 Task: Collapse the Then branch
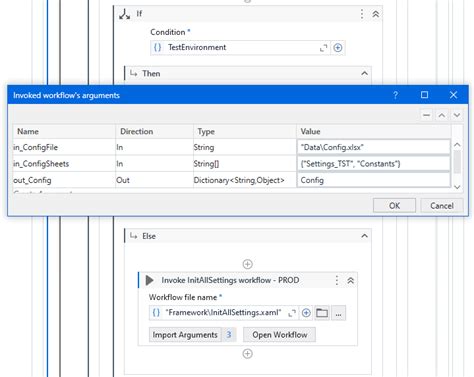365,73
